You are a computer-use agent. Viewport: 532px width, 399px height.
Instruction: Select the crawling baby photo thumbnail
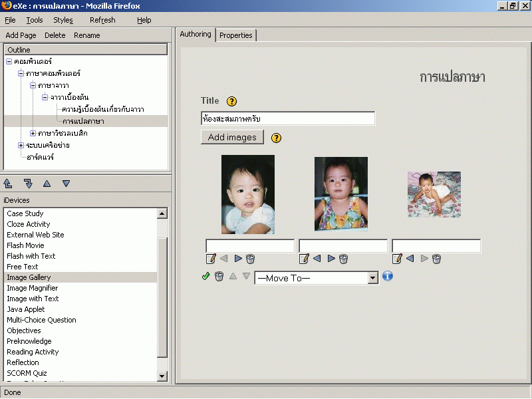pyautogui.click(x=434, y=194)
